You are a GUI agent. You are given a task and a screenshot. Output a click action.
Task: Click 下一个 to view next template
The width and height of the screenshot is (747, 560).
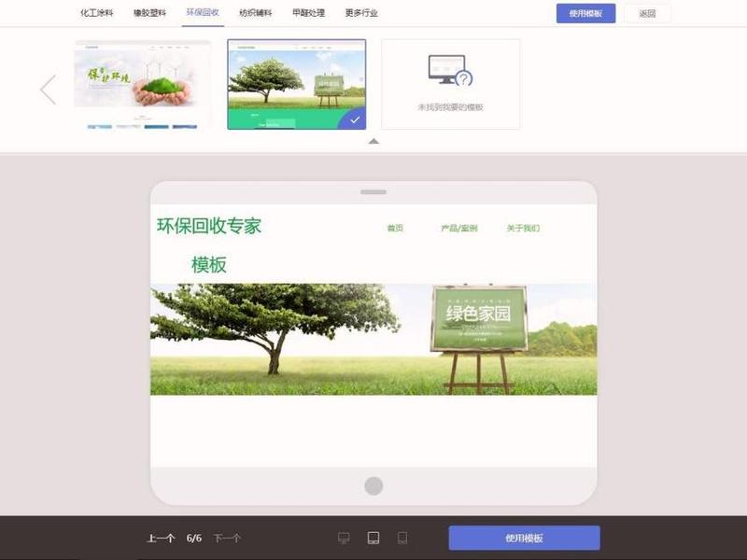coord(227,539)
